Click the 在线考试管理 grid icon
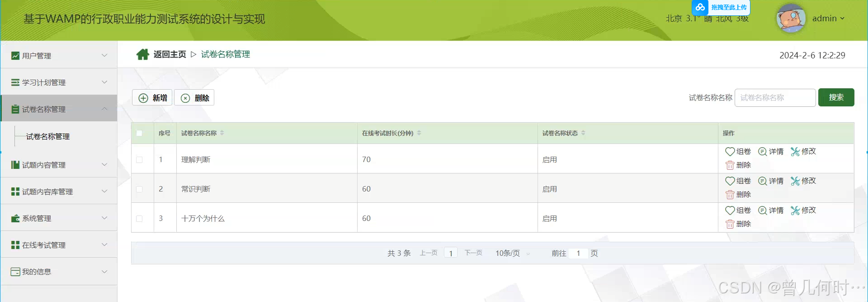 pyautogui.click(x=15, y=245)
